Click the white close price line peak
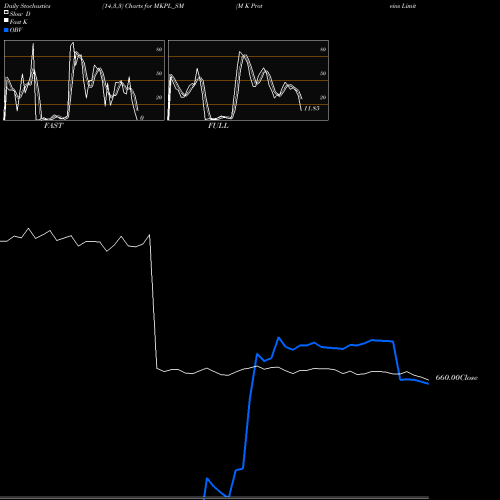This screenshot has height=500, width=500. point(28,229)
